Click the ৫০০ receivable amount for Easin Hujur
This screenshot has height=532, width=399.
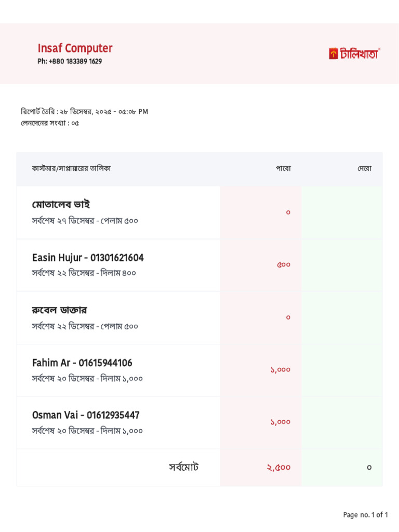pyautogui.click(x=284, y=264)
